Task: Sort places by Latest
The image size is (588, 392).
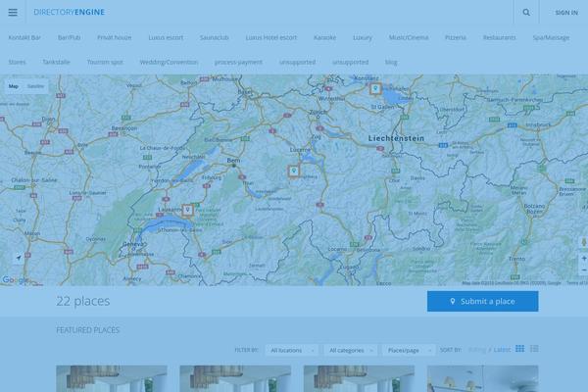Action: (x=502, y=350)
